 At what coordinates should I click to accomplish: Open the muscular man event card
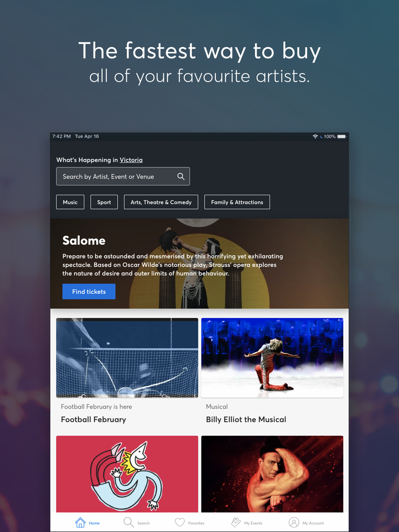click(x=272, y=474)
